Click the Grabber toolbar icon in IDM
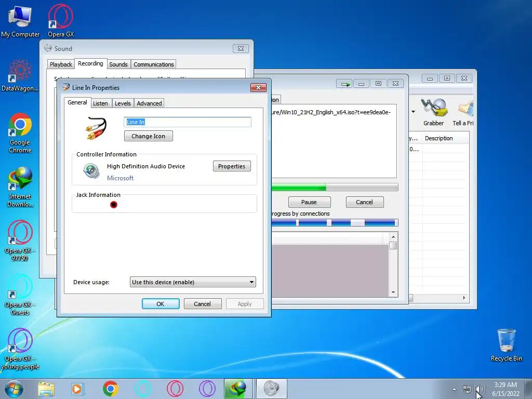 click(434, 112)
